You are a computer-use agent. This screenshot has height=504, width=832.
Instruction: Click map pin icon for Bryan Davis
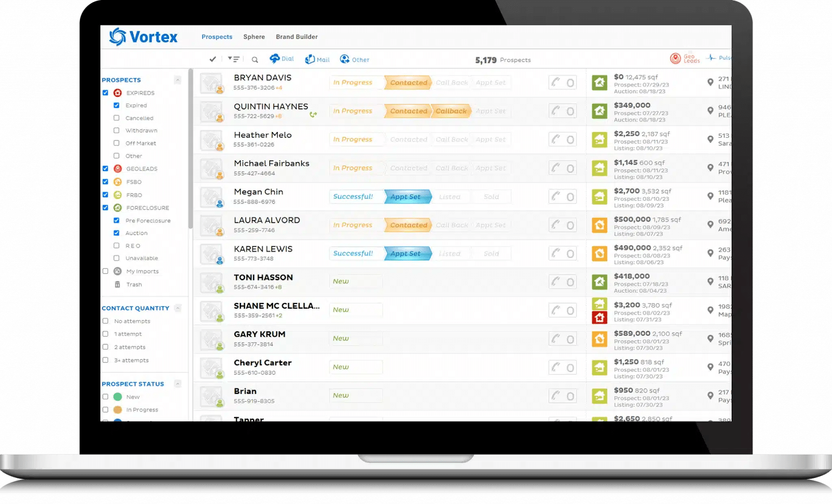coord(710,82)
